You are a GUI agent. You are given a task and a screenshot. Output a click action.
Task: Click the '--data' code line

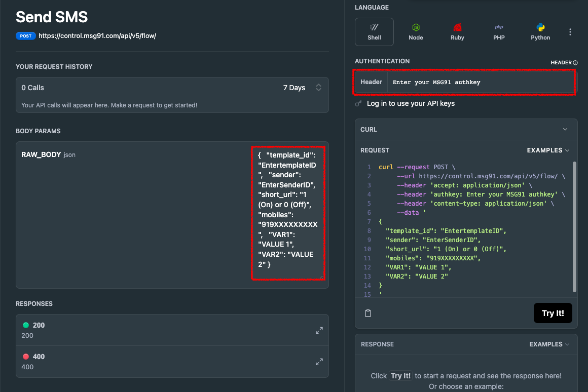click(411, 213)
